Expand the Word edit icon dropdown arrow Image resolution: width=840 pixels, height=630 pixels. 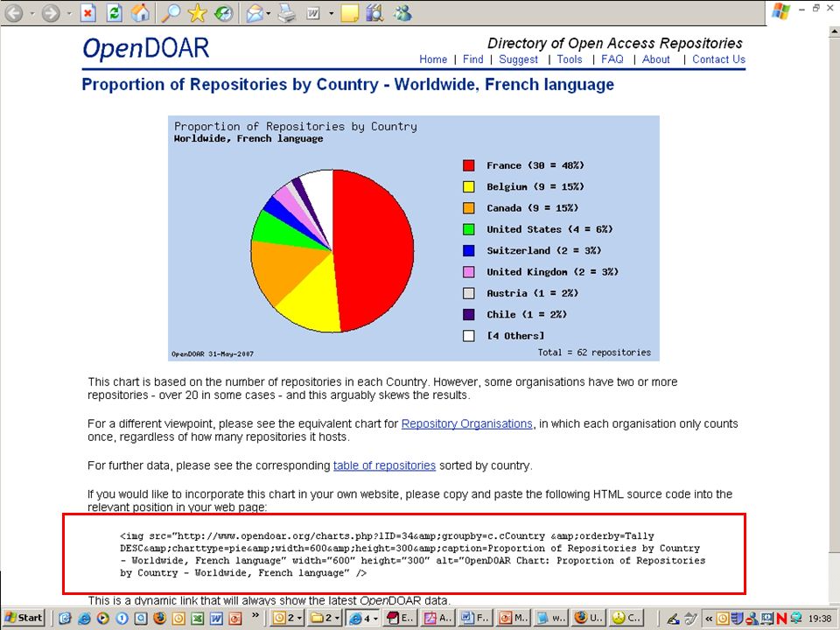pyautogui.click(x=331, y=13)
